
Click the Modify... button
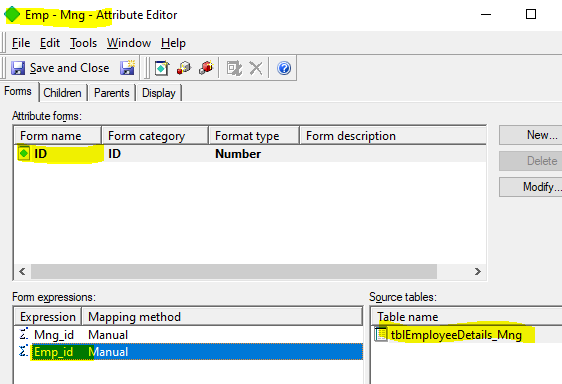530,187
